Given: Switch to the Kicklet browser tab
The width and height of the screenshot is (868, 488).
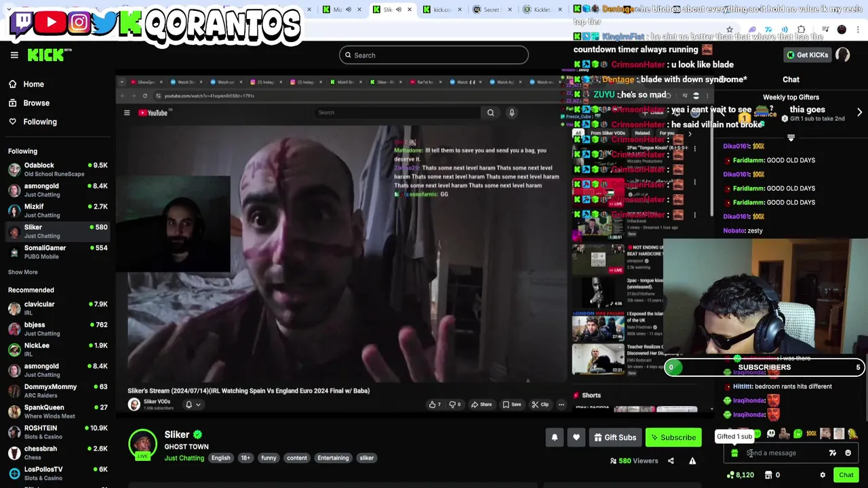Looking at the screenshot, I should click(x=538, y=9).
